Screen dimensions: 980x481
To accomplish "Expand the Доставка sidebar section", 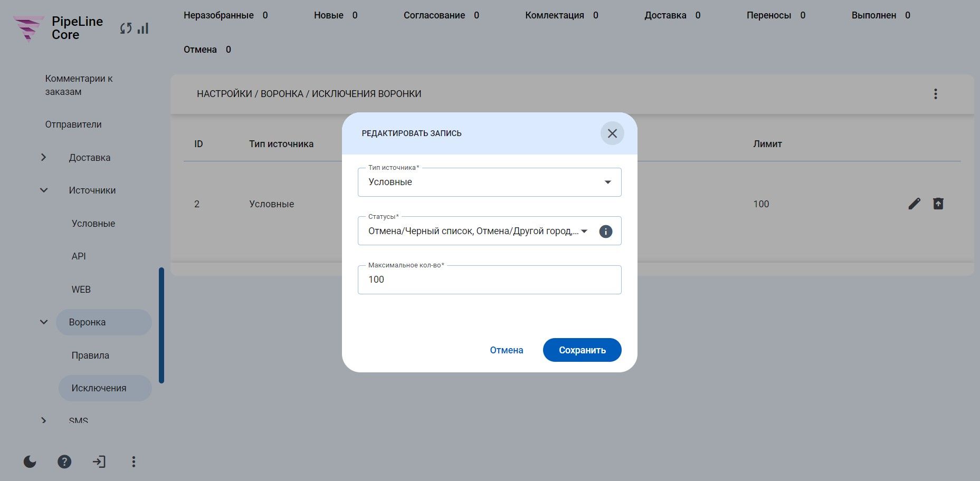I will coord(44,157).
